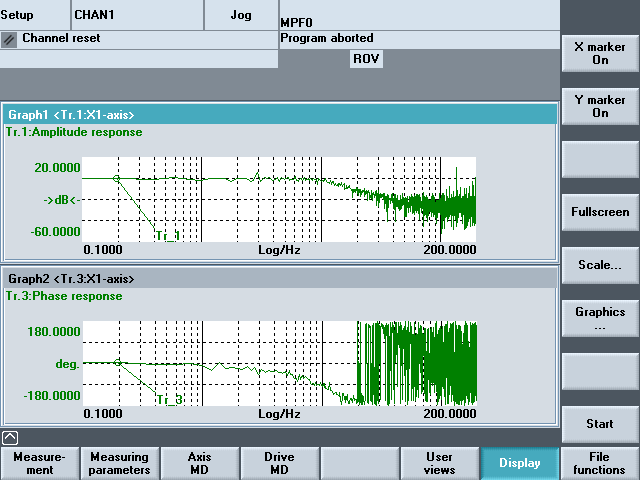Select the Display softkey tab

coord(520,463)
